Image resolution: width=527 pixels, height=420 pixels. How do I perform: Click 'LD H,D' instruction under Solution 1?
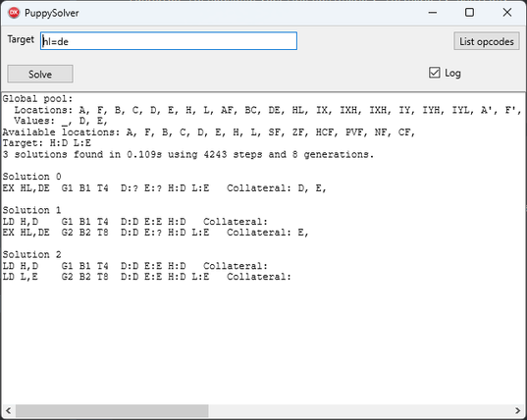tap(21, 222)
